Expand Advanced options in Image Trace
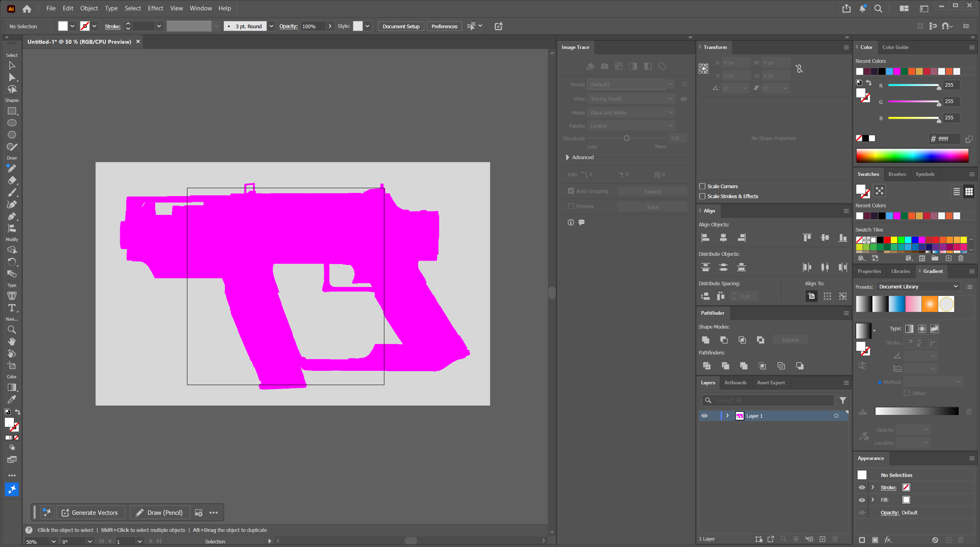Screen dimensions: 980x547 [567, 158]
